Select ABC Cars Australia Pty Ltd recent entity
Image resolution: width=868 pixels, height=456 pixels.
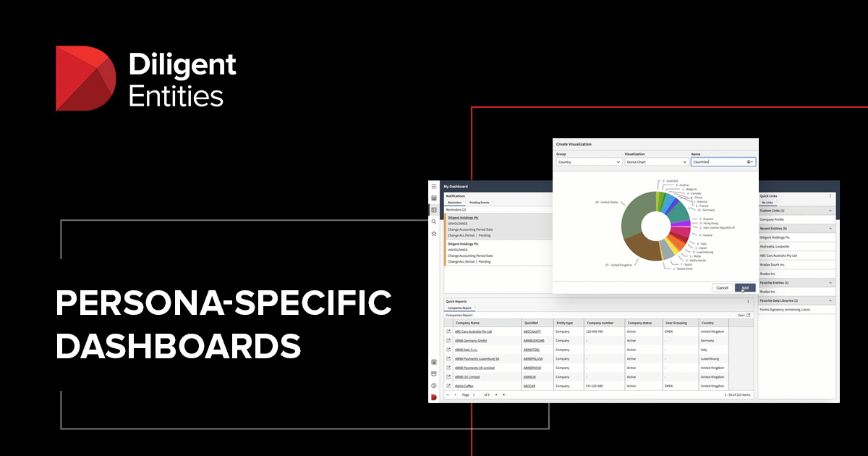pyautogui.click(x=778, y=255)
